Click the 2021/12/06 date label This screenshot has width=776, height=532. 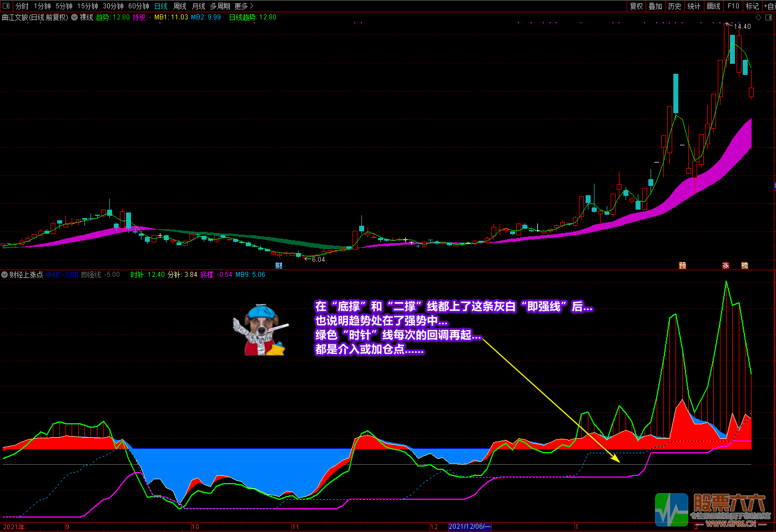point(470,526)
